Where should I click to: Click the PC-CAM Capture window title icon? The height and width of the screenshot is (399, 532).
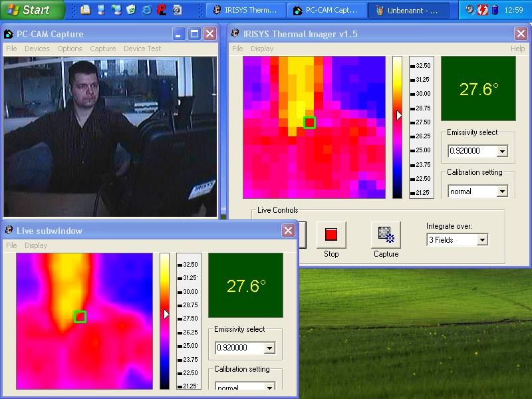coord(9,34)
